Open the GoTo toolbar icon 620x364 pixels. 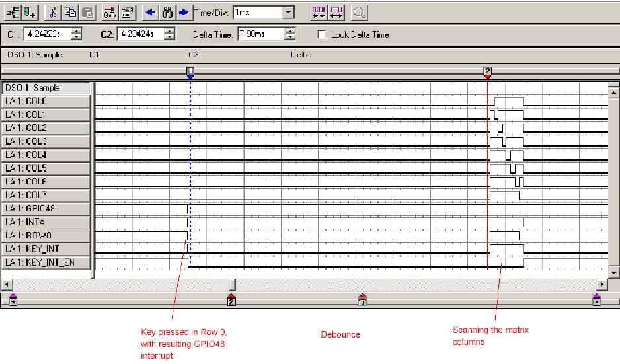110,13
